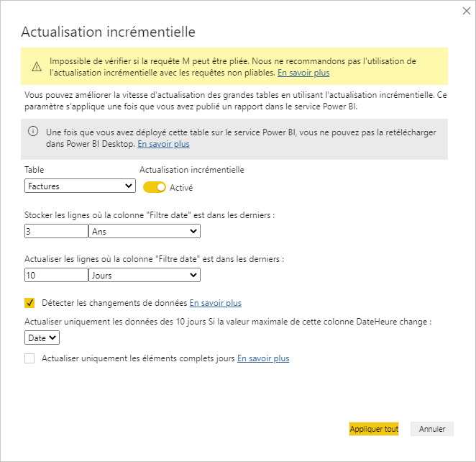
Task: Uncheck Détecter les changements de données
Action: click(x=29, y=303)
